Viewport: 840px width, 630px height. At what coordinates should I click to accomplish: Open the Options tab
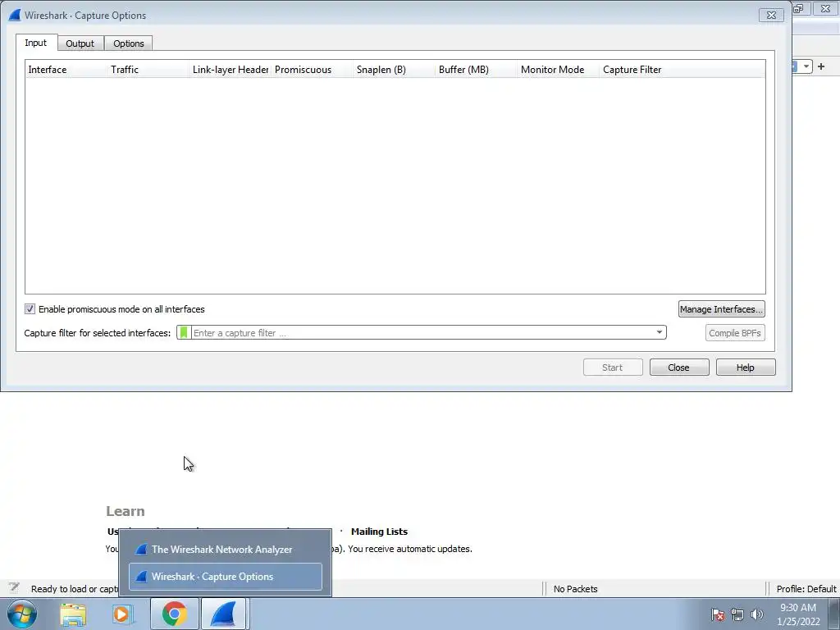(x=129, y=43)
